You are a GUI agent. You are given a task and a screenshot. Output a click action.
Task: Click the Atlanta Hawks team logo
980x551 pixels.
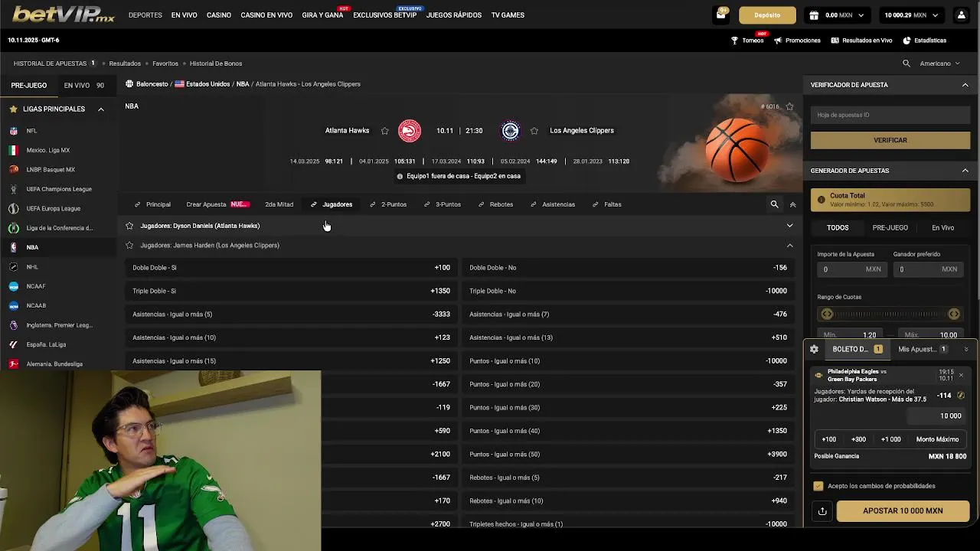[410, 131]
